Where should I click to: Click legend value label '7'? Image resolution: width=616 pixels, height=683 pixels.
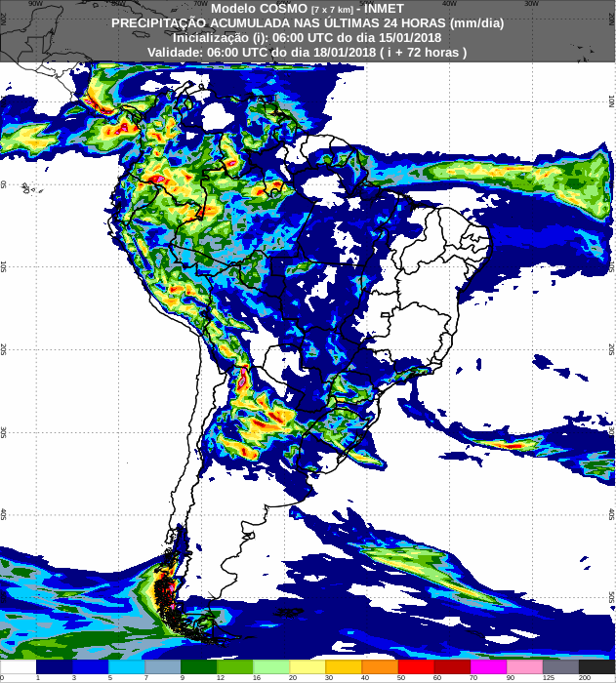point(146,678)
